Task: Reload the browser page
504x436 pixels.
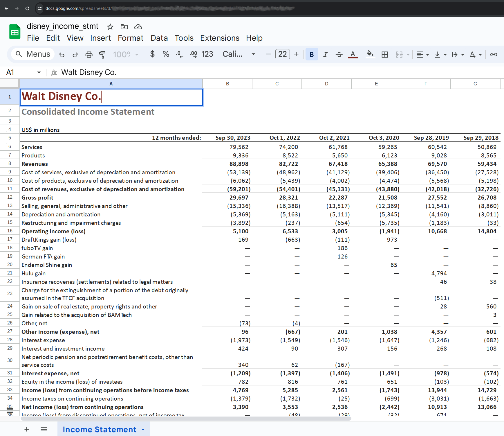Action: pyautogui.click(x=27, y=8)
